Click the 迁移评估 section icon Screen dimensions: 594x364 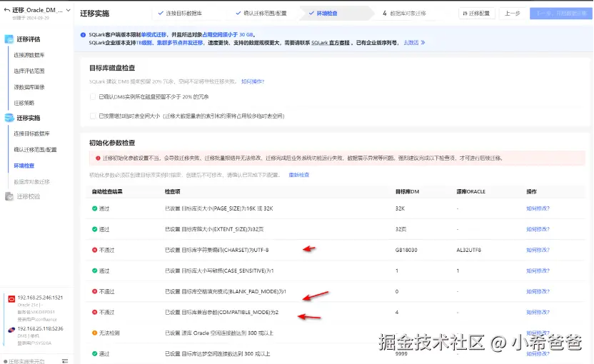tap(9, 39)
